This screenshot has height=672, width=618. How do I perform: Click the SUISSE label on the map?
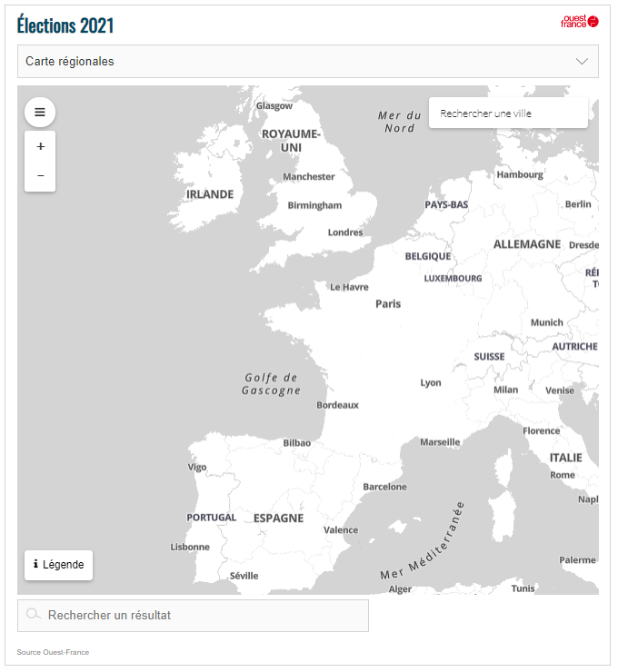pyautogui.click(x=489, y=357)
